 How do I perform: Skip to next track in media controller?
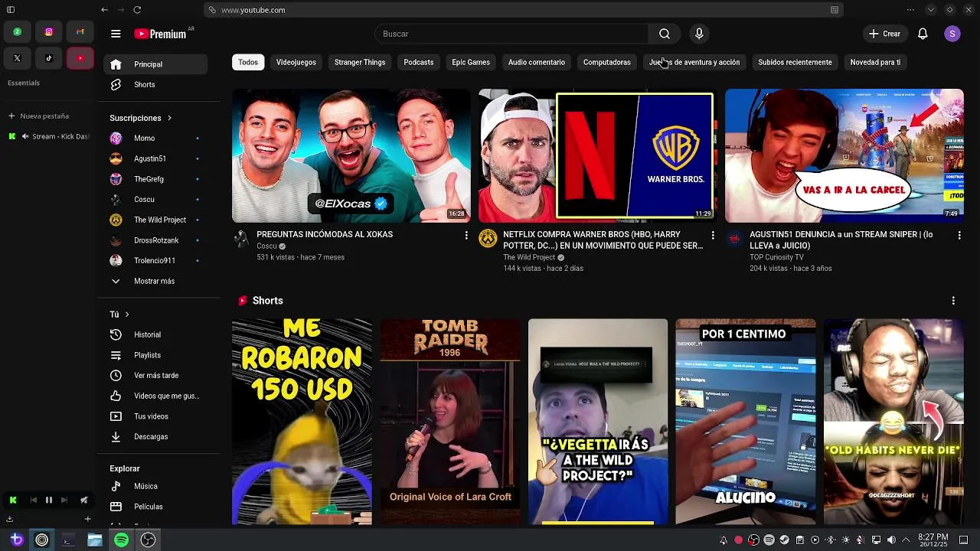(x=64, y=500)
